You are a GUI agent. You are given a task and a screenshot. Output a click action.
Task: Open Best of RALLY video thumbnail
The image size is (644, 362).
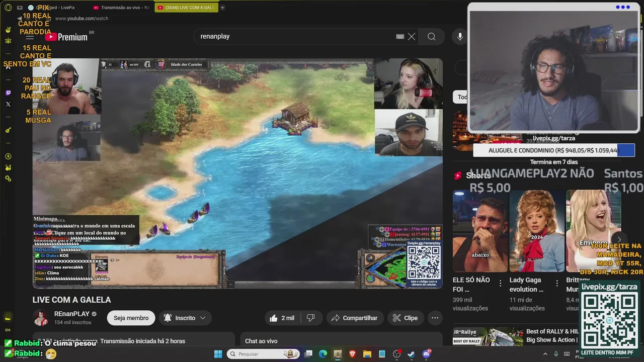[x=488, y=336]
